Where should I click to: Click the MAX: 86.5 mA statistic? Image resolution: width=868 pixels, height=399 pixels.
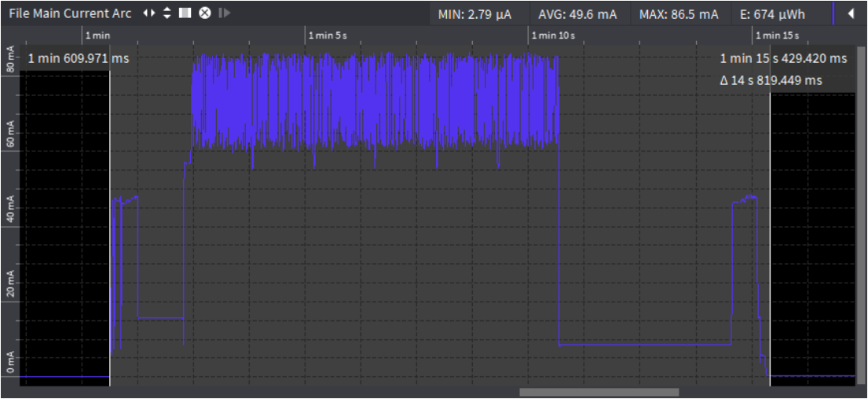[x=679, y=14]
